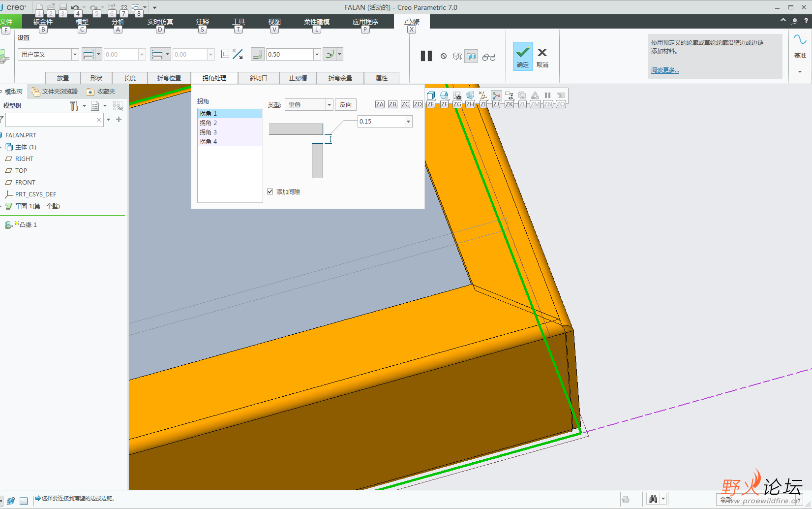Click the binoculars find icon

[x=653, y=499]
